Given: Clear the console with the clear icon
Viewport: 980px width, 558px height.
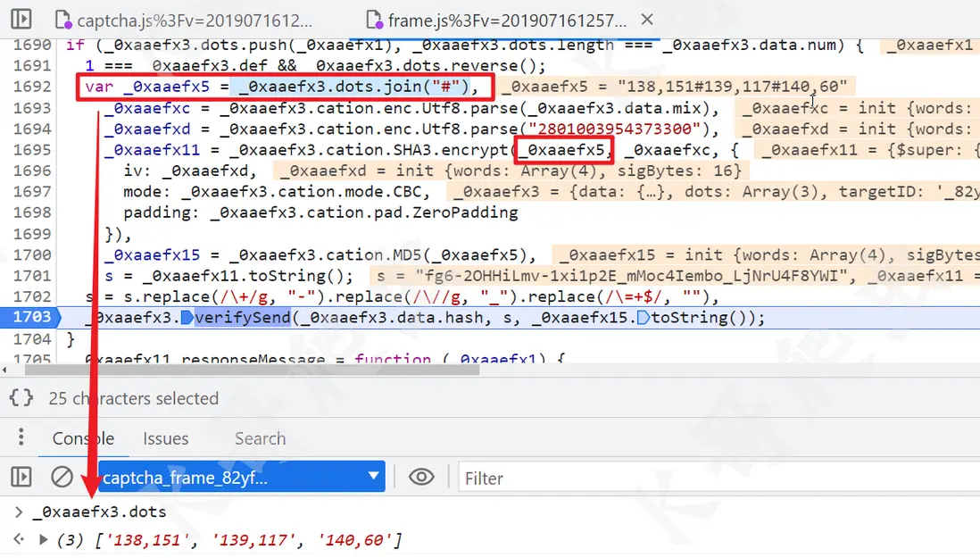Looking at the screenshot, I should [62, 478].
